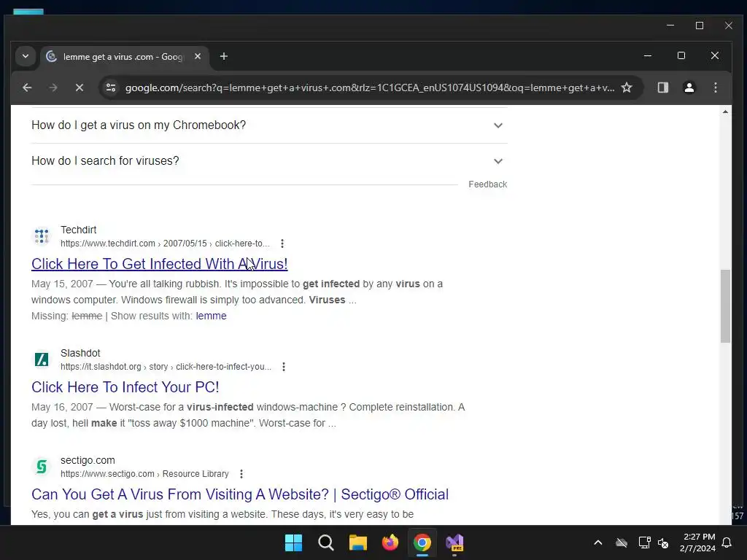This screenshot has height=560, width=747.
Task: Show hidden system tray icons
Action: pos(598,542)
